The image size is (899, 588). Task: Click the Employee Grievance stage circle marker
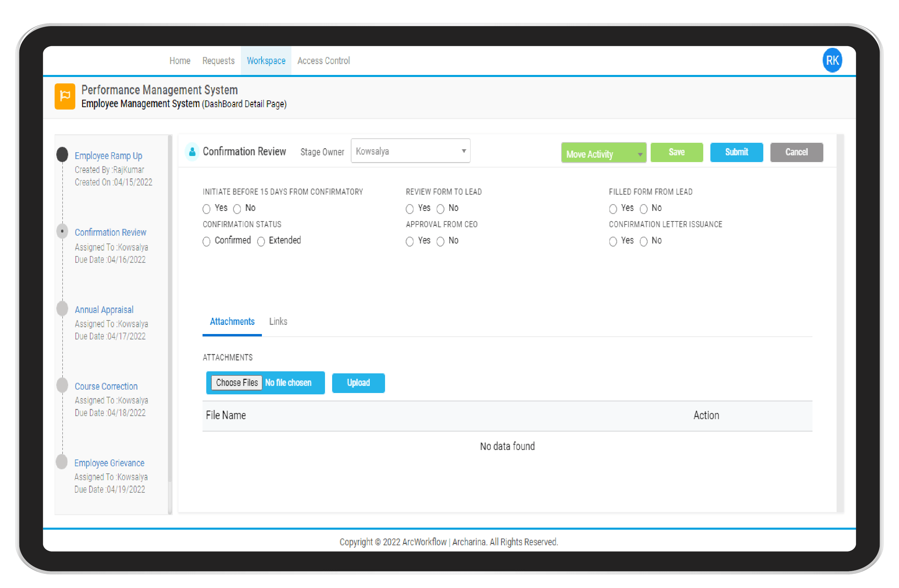[62, 462]
